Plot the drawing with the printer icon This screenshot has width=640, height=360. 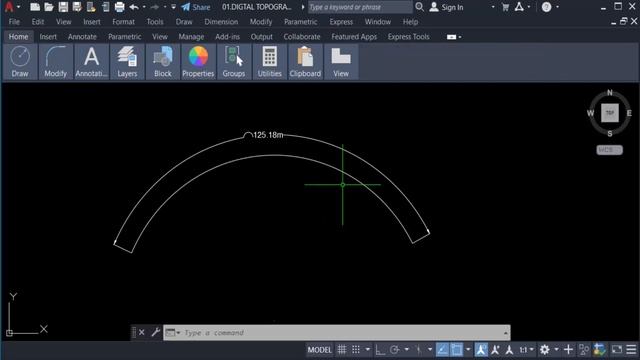(119, 7)
